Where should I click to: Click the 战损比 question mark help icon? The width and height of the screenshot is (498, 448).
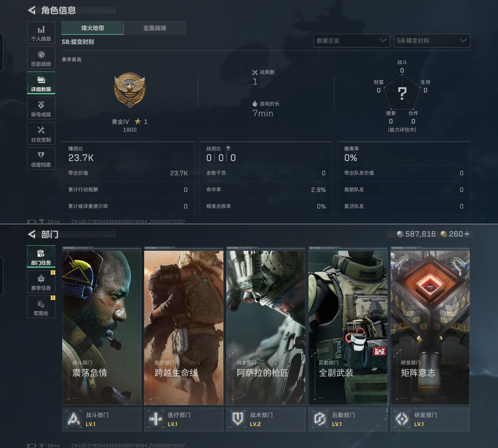228,149
